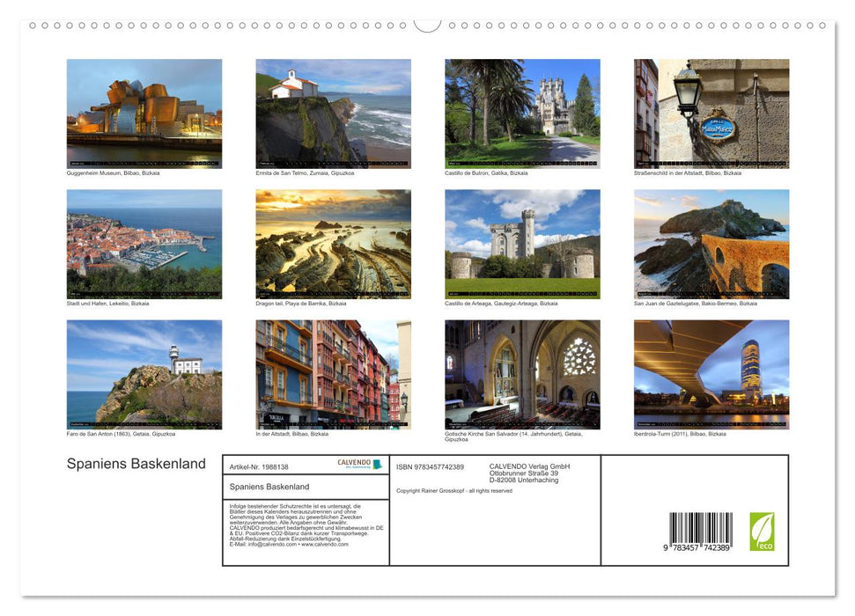Click the date strip on the Dragon tail photo
855x616 pixels.
coord(333,292)
